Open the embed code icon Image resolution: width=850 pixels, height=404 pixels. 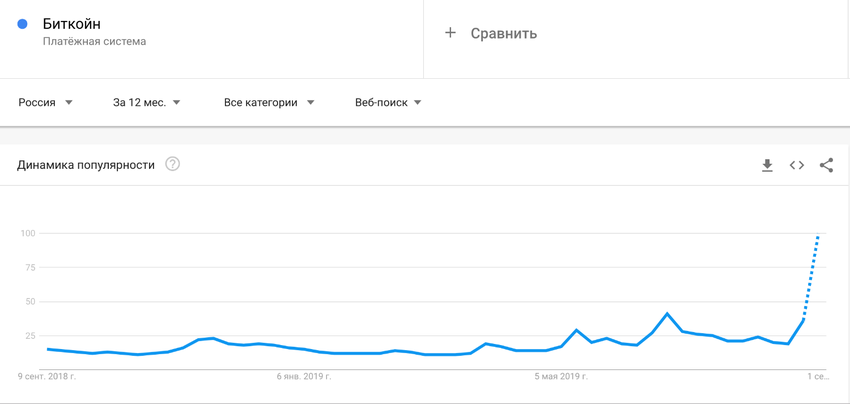click(796, 165)
